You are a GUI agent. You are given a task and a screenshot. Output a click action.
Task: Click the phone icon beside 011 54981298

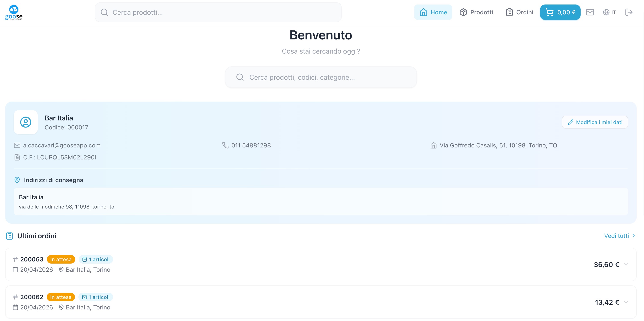[225, 145]
